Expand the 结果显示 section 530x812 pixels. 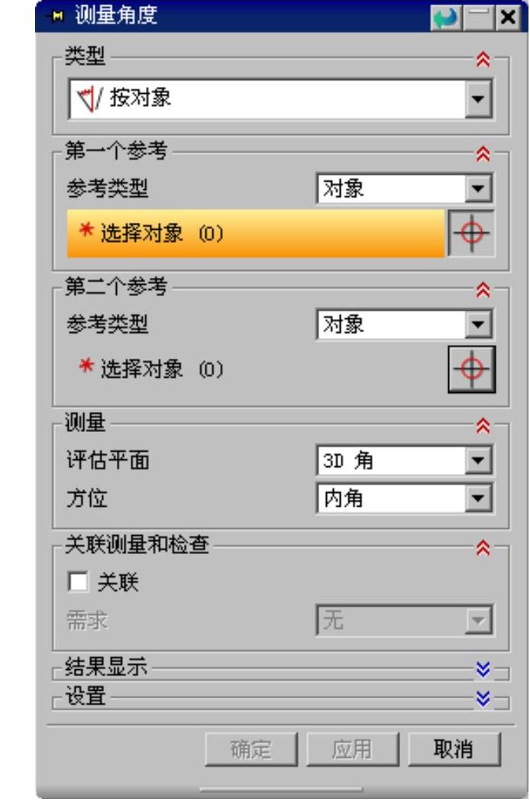483,669
